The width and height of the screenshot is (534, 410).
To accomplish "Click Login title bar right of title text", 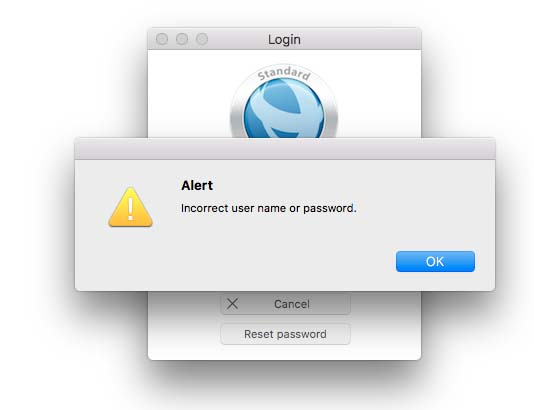I will pyautogui.click(x=361, y=39).
